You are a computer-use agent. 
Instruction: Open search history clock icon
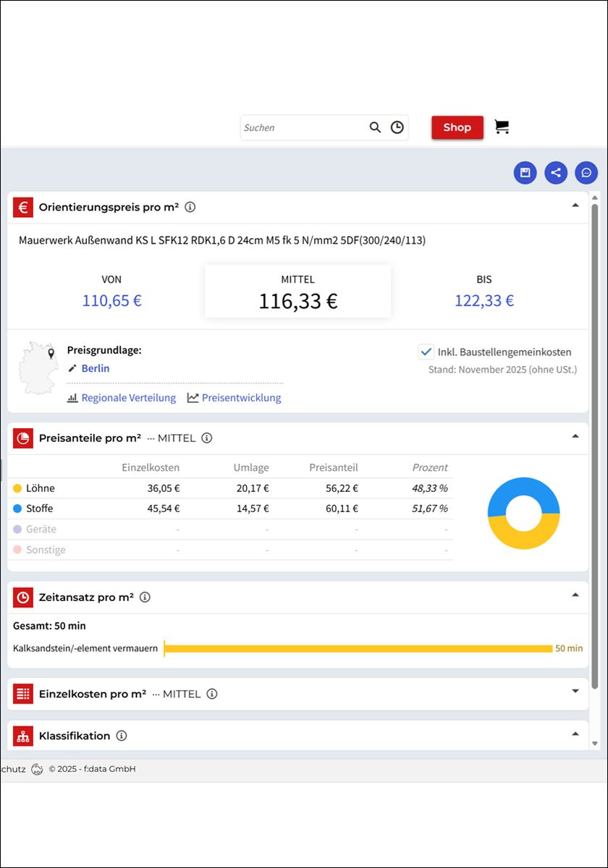(x=397, y=127)
